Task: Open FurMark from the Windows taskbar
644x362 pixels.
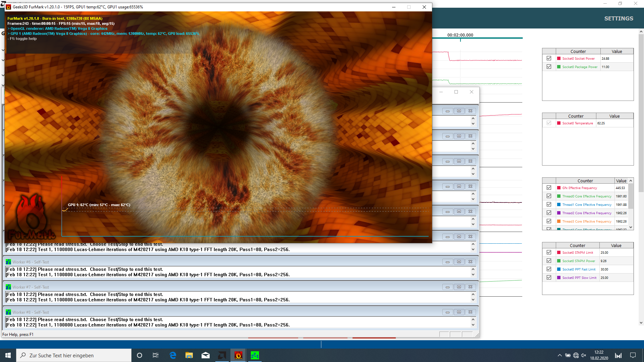Action: tap(238, 355)
